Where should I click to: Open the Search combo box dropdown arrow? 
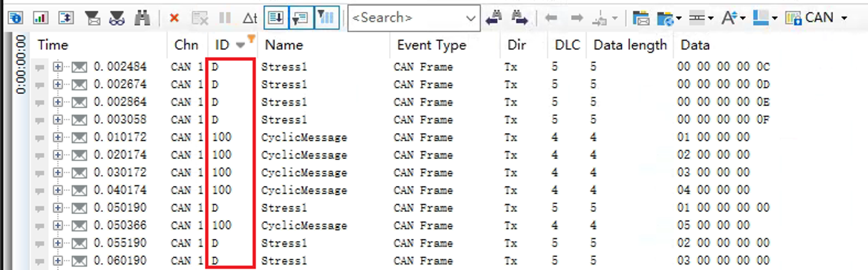click(x=470, y=18)
